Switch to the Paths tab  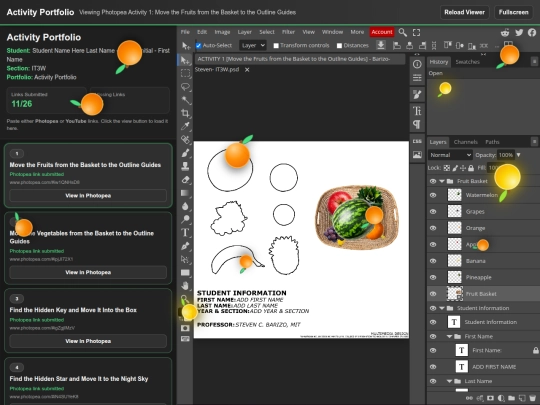(492, 142)
